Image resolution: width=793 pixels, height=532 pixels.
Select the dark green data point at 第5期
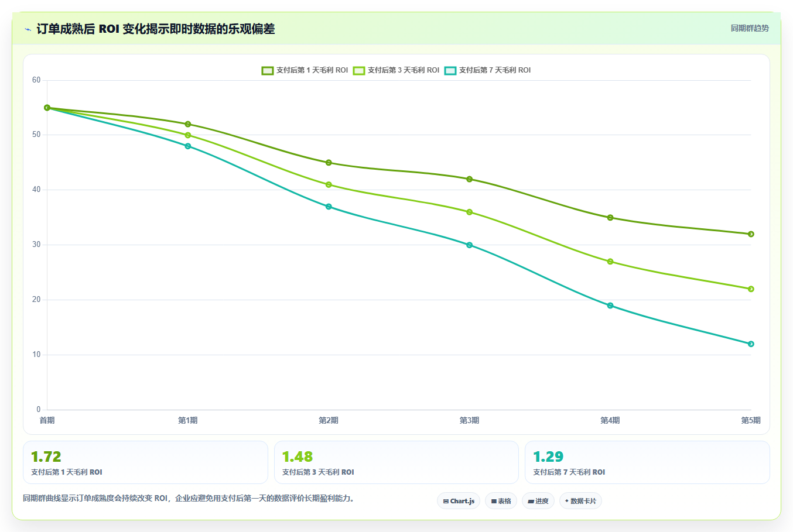click(751, 234)
